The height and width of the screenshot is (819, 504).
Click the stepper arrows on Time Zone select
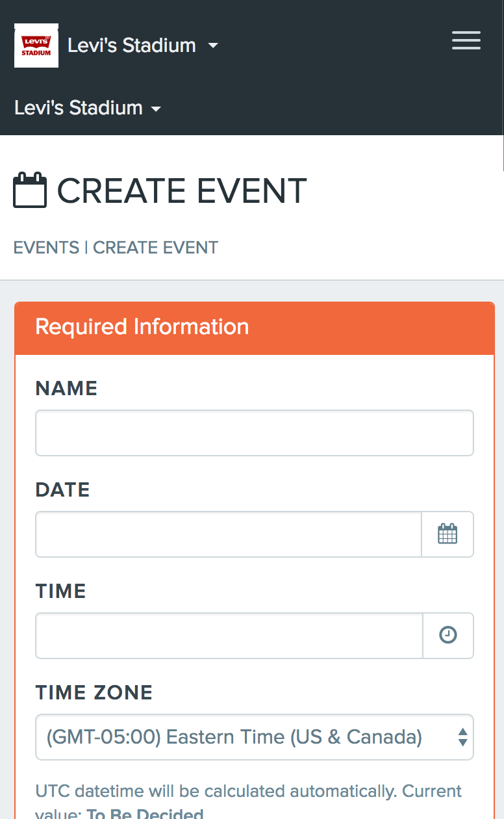pos(462,737)
